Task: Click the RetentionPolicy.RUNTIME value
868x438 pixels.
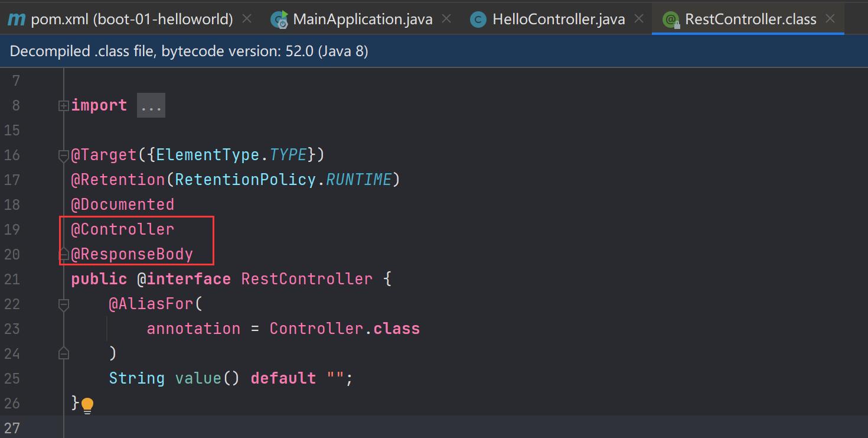Action: 283,180
